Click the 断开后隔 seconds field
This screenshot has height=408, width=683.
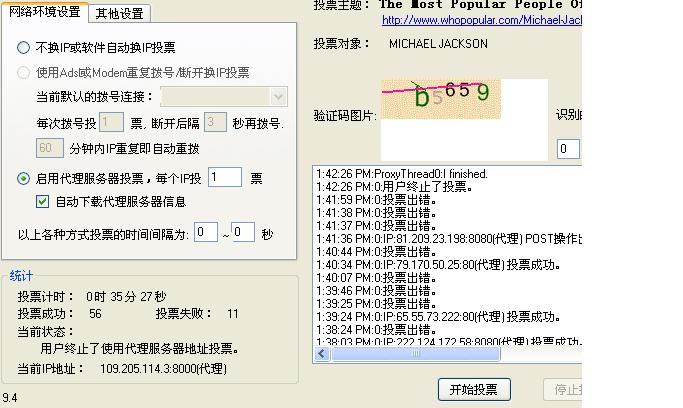coord(214,122)
